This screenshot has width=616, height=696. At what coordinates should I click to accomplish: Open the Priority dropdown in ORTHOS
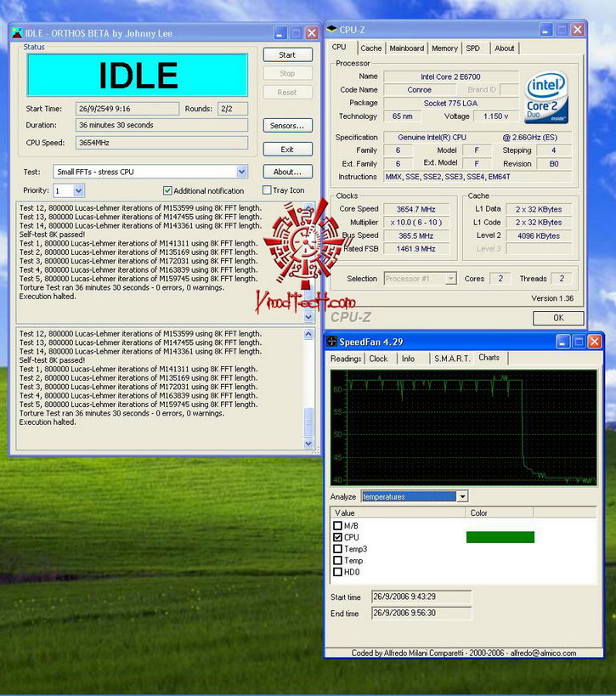click(78, 191)
